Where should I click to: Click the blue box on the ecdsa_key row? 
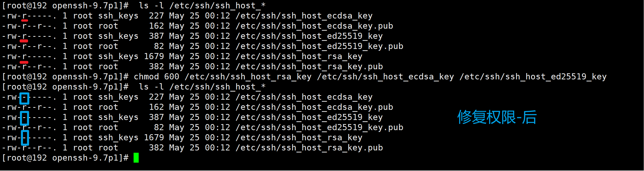(x=24, y=98)
